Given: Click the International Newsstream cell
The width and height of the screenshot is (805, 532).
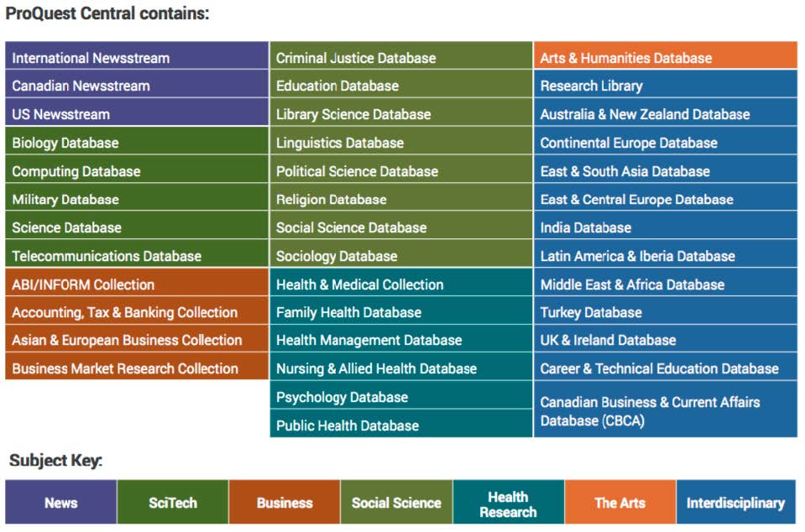Looking at the screenshot, I should (137, 55).
